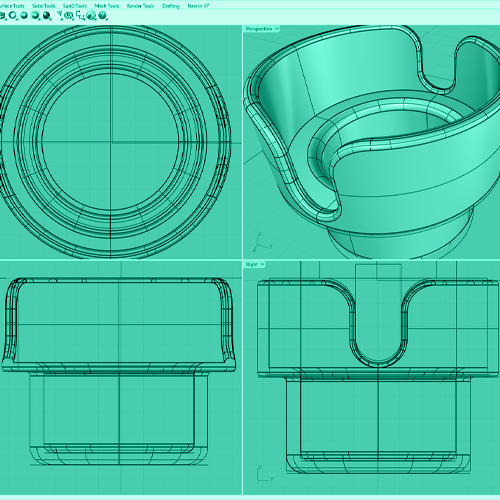Click the help question-mark sphere icon
Viewport: 500px width, 500px height.
click(103, 15)
